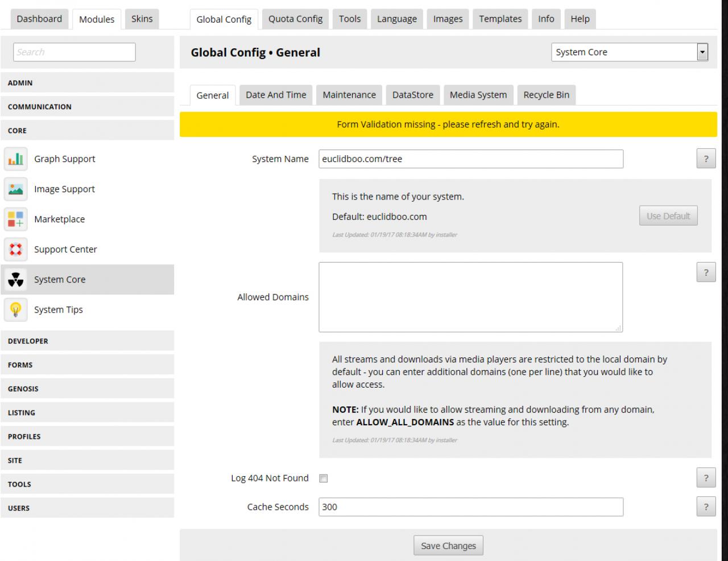Click the System Tips lightbulb icon
728x561 pixels.
16,310
